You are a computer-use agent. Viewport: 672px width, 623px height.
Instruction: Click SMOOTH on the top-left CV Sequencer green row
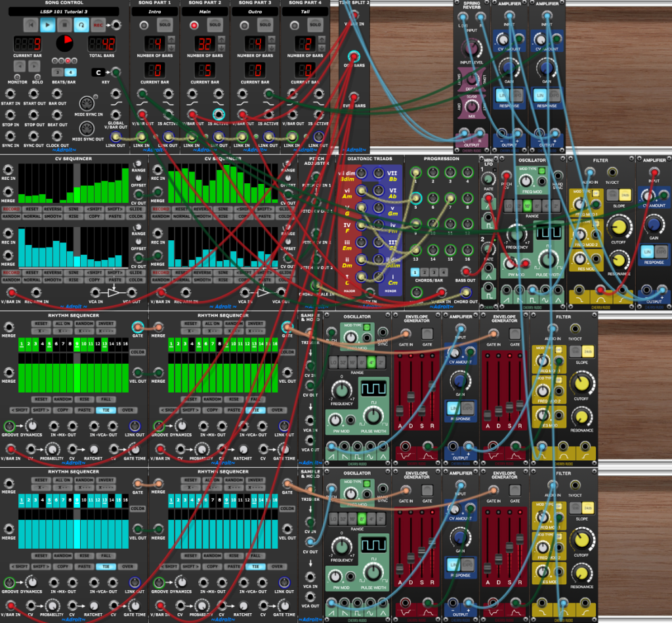coord(52,217)
